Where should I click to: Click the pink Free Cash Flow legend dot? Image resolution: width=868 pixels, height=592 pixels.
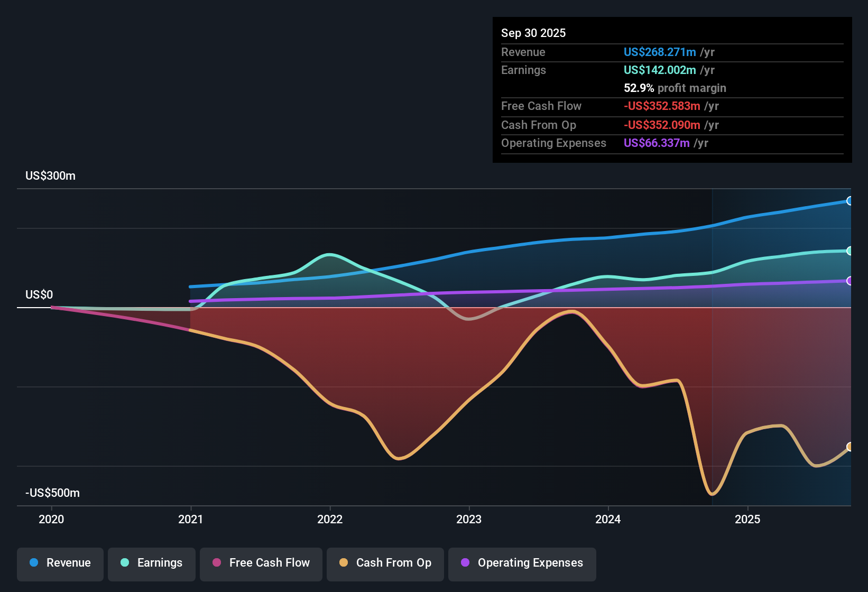coord(216,563)
